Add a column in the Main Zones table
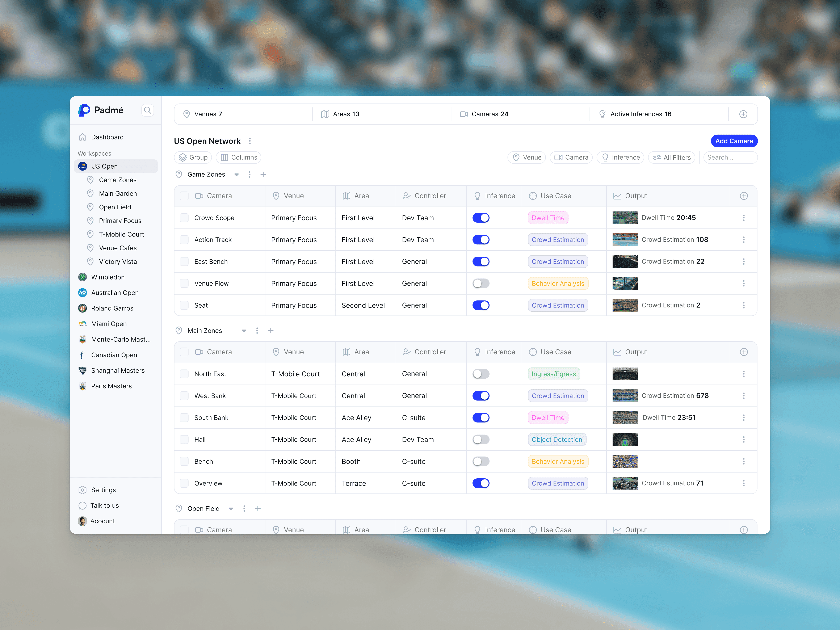Screen dimensions: 840x630 pyautogui.click(x=744, y=352)
